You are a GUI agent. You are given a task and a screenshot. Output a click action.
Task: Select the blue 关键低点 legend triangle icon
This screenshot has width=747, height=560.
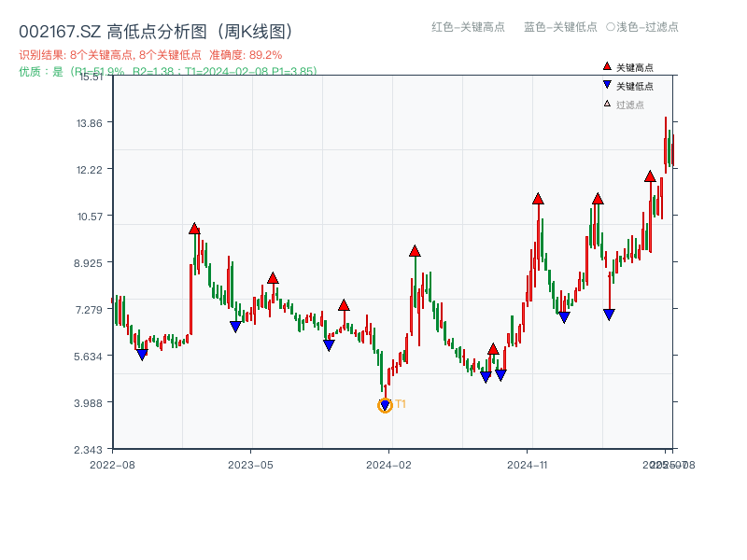pyautogui.click(x=605, y=83)
